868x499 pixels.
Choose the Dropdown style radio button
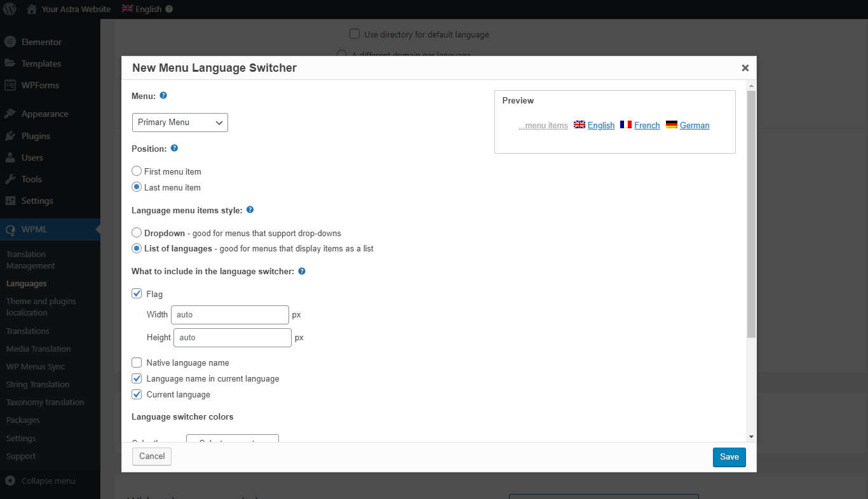pos(137,233)
